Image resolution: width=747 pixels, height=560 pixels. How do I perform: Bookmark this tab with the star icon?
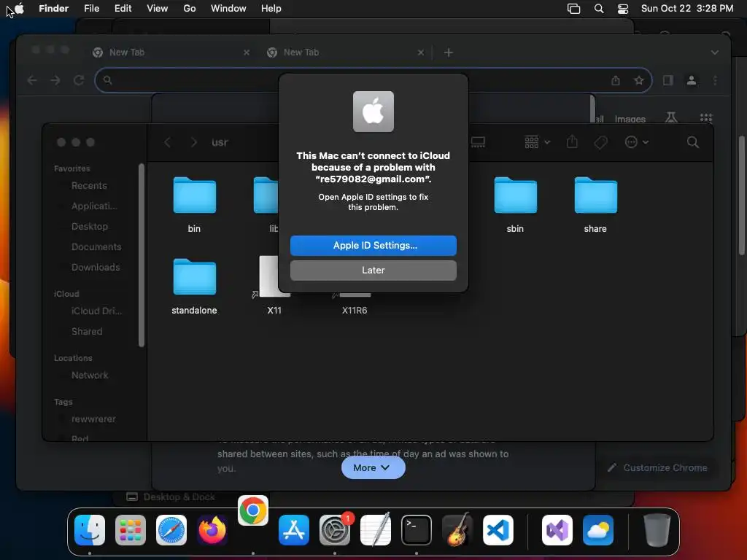coord(639,80)
